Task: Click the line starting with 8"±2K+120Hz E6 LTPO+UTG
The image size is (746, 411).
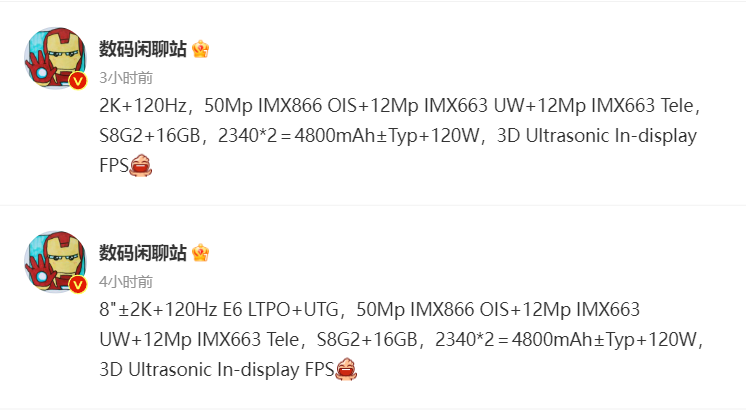Action: (369, 310)
